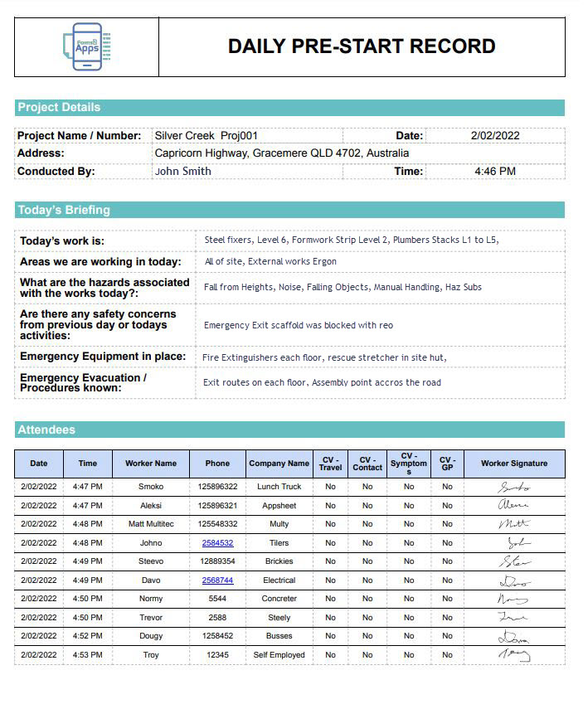Click the Forms Apps logo icon
This screenshot has width=588, height=709.
[x=86, y=47]
